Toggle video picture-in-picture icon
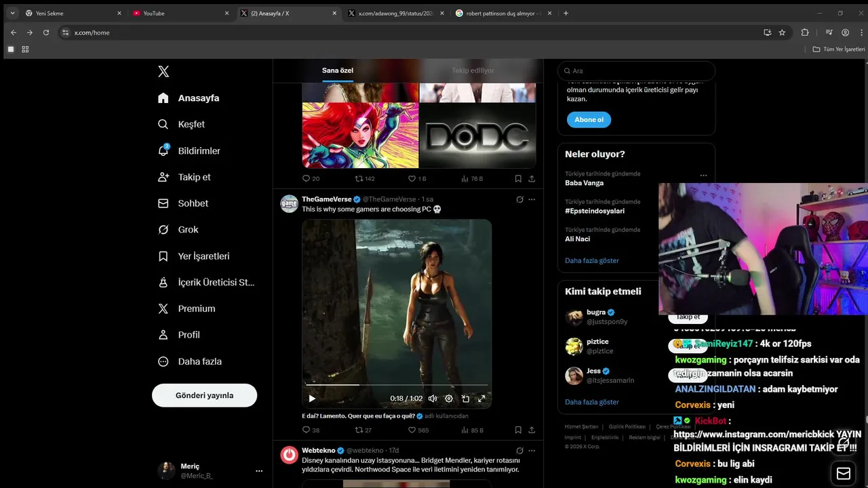Screen dimensions: 868x488 (x=465, y=399)
